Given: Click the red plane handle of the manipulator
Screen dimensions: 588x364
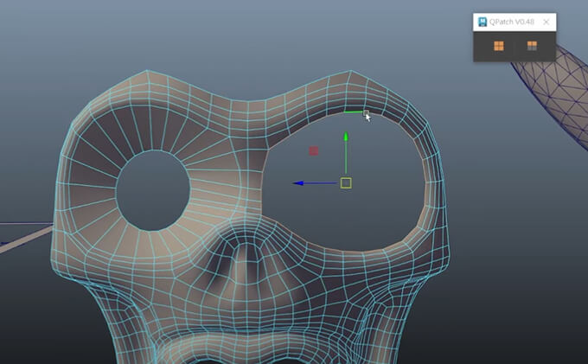Looking at the screenshot, I should (x=314, y=151).
